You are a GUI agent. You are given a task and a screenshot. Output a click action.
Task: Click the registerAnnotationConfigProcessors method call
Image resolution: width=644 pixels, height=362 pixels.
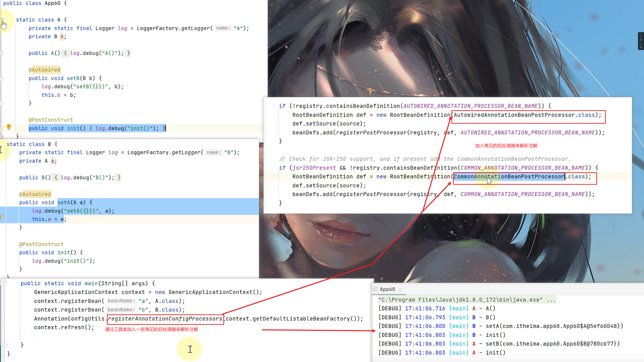[165, 319]
